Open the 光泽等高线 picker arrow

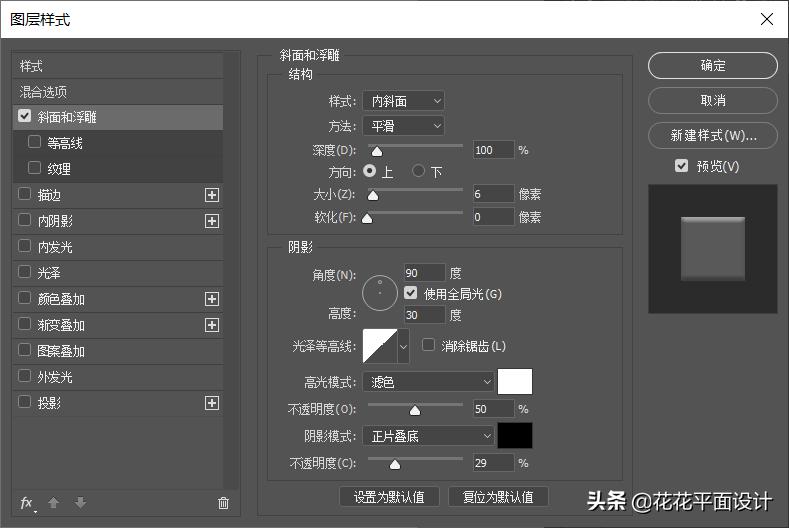pyautogui.click(x=403, y=346)
